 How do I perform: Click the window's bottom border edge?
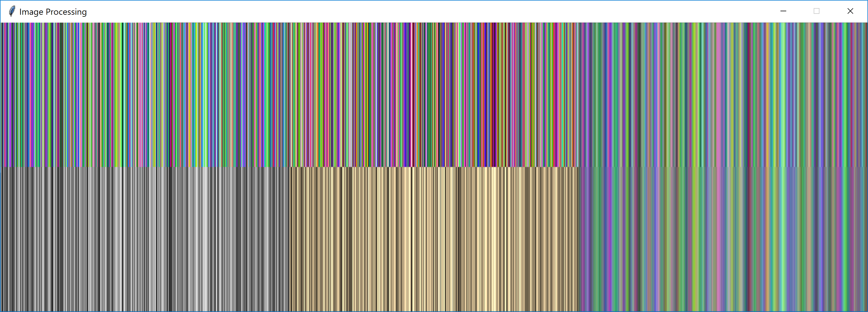point(434,311)
